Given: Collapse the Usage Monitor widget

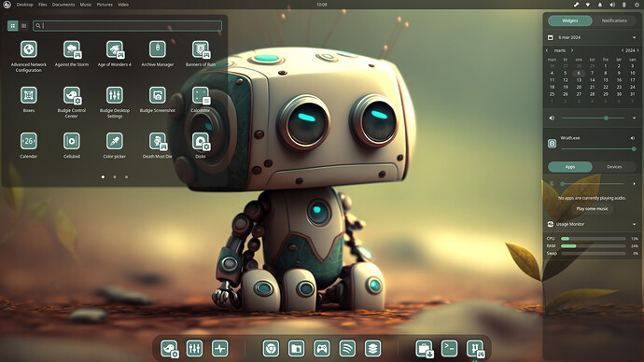Looking at the screenshot, I should pos(634,224).
